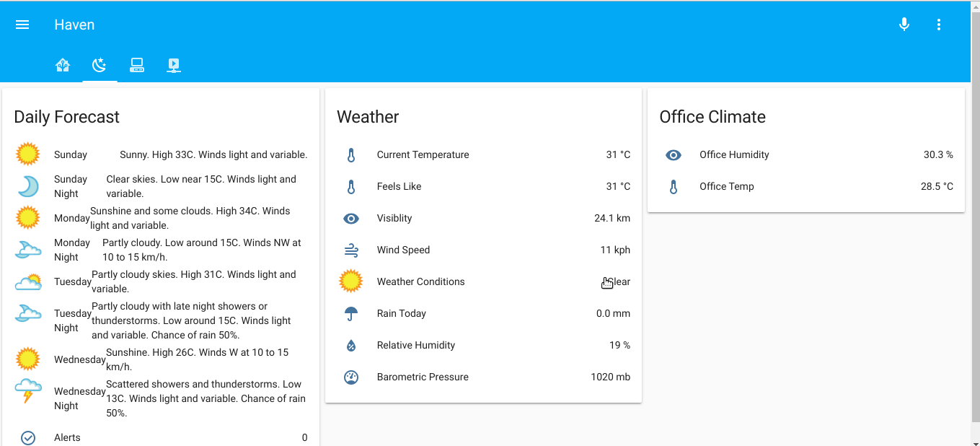The height and width of the screenshot is (446, 980).
Task: Click the Office Temp thermometer icon
Action: tap(674, 186)
